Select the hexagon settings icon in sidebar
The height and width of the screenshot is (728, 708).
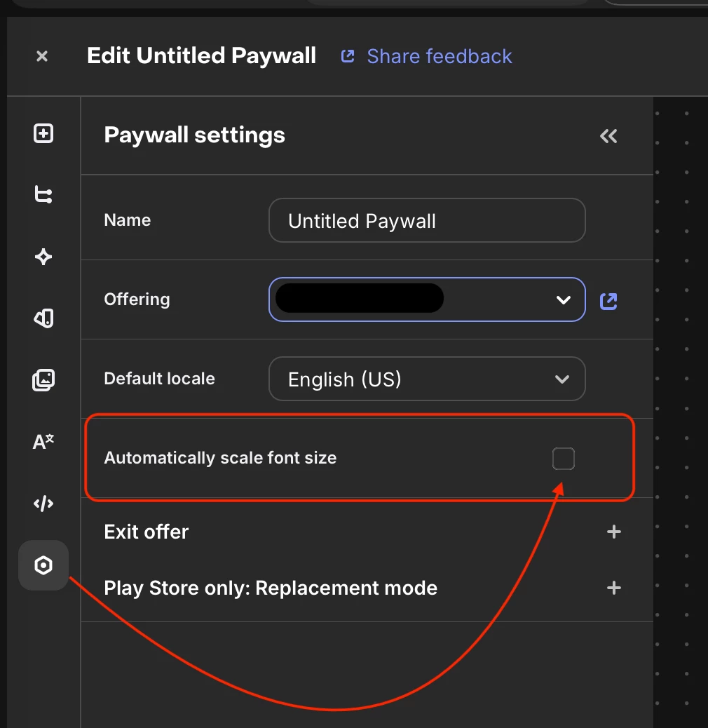(43, 565)
